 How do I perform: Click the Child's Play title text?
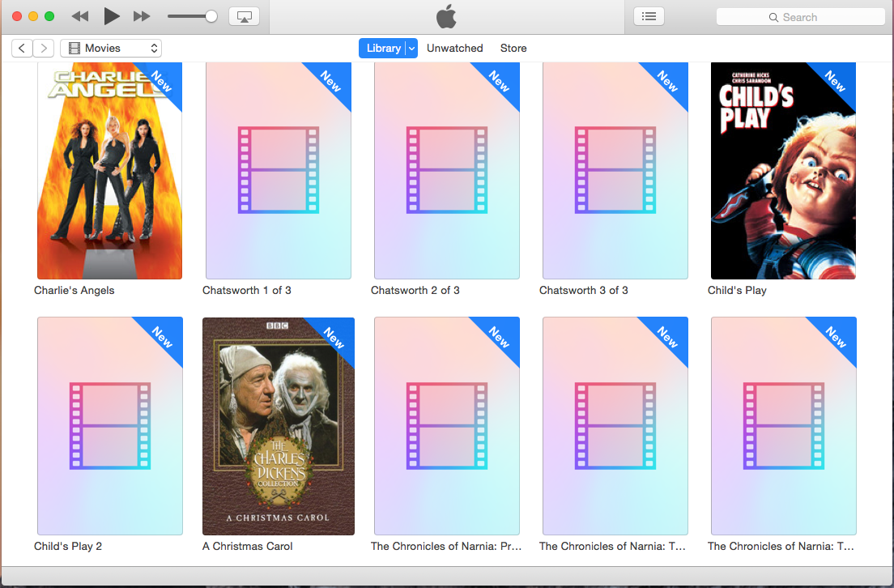tap(737, 290)
